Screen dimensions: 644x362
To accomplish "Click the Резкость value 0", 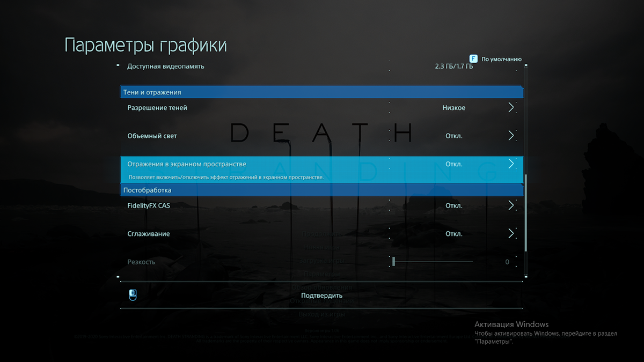I will [x=507, y=262].
